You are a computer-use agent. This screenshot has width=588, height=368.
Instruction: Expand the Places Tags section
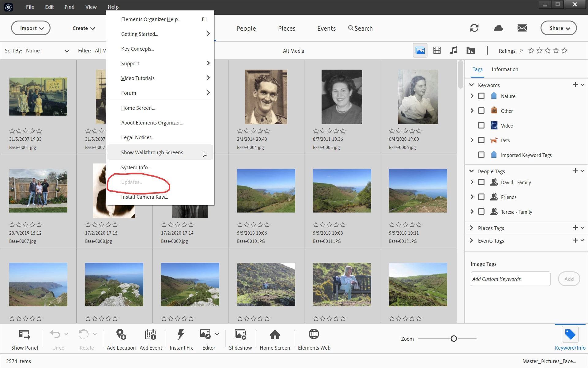click(472, 228)
